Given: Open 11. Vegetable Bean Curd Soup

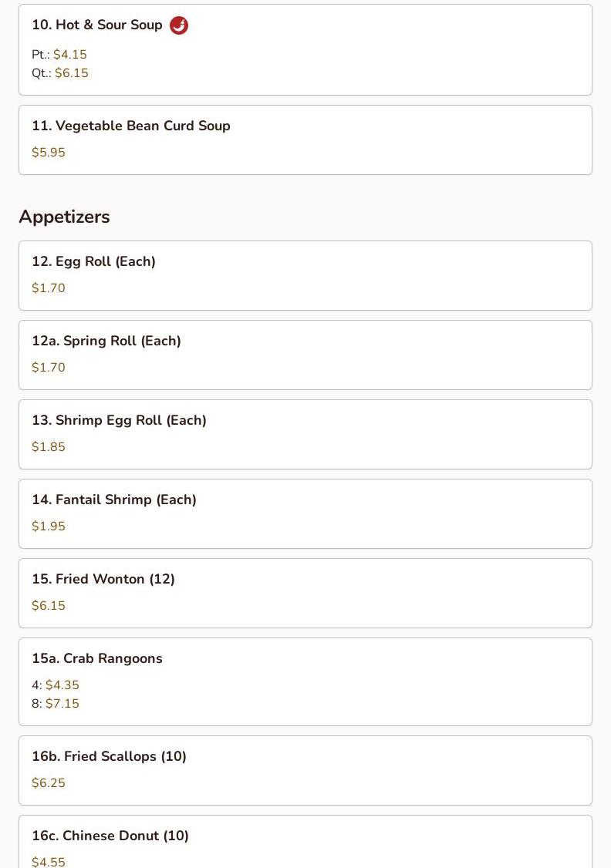Looking at the screenshot, I should point(305,140).
